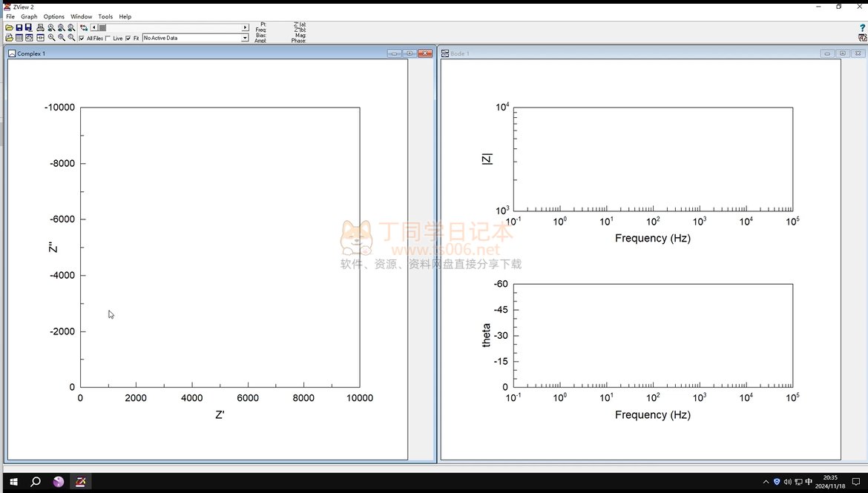This screenshot has width=868, height=493.
Task: Click the data scrollbar thumb
Action: pyautogui.click(x=102, y=27)
